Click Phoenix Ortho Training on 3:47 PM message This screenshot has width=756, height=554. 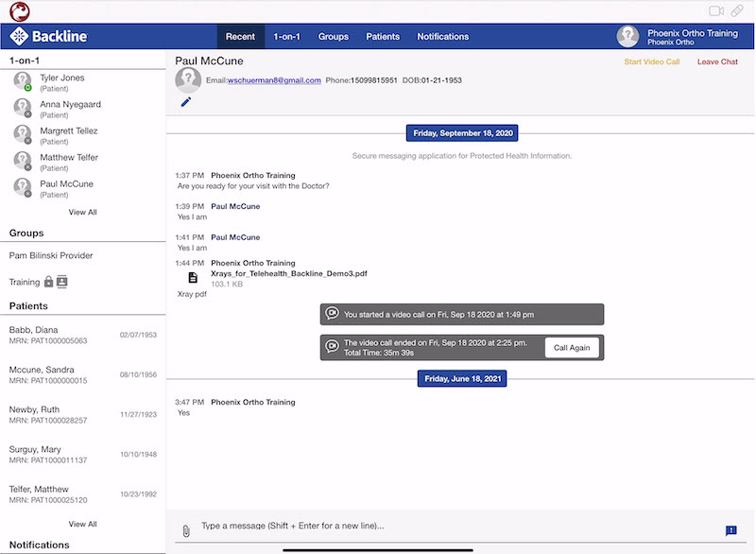coord(253,402)
